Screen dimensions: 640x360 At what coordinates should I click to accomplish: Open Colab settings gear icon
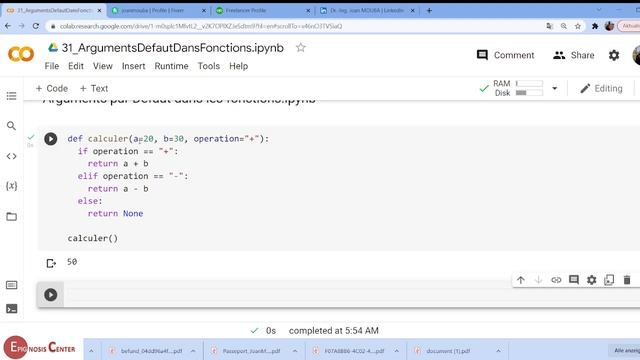(x=614, y=55)
